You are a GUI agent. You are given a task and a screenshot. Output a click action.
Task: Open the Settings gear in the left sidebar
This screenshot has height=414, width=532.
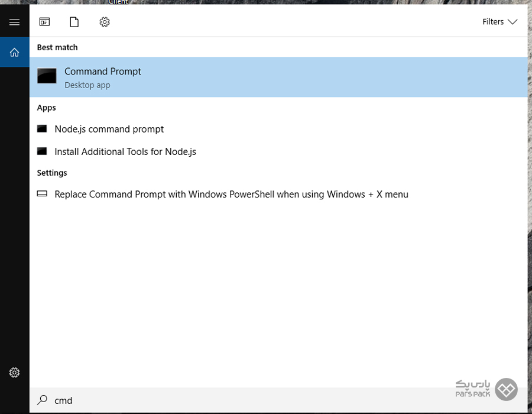[14, 372]
